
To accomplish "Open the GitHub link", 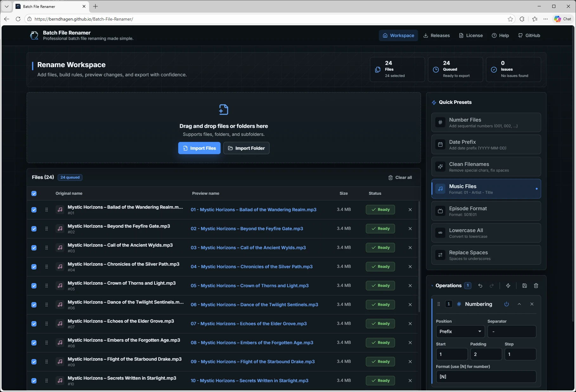I will (529, 35).
